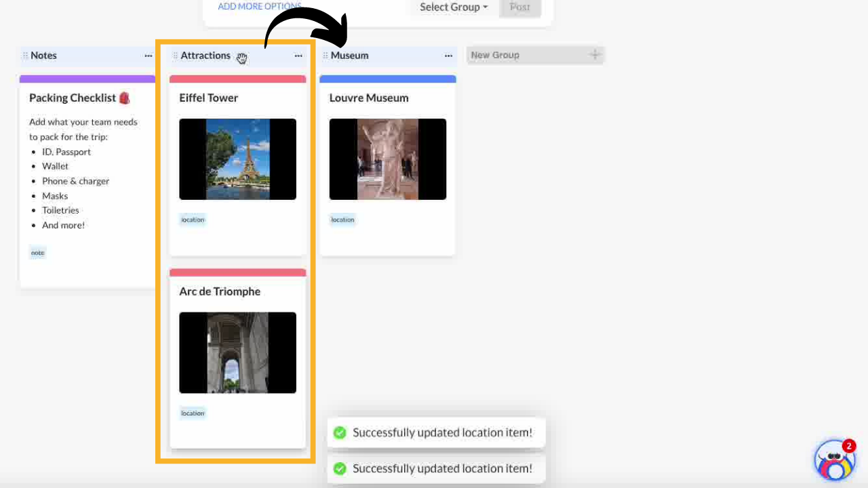
Task: Click the Attractions group drag handle
Action: click(x=175, y=56)
